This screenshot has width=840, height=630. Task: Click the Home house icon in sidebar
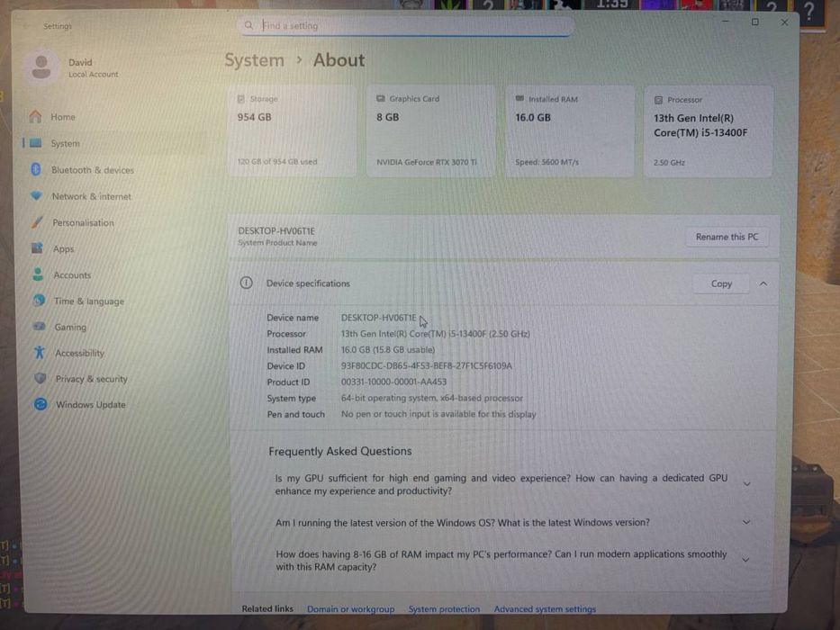click(x=35, y=116)
